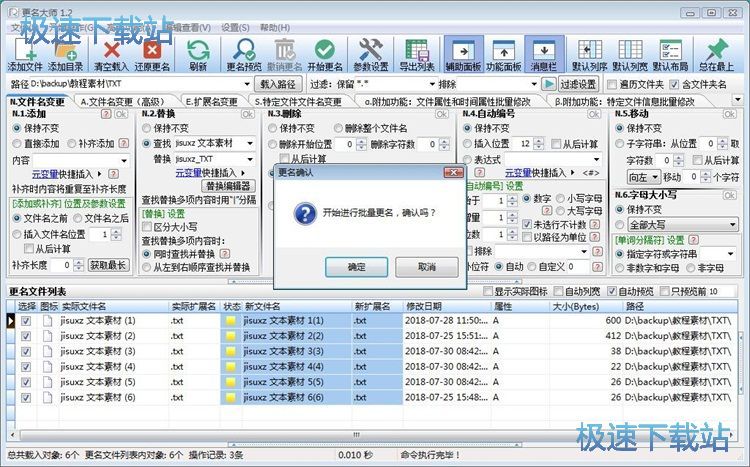Select 从左到右顺序查找并替换 radio
Viewport: 750px width, 467px height.
click(147, 267)
